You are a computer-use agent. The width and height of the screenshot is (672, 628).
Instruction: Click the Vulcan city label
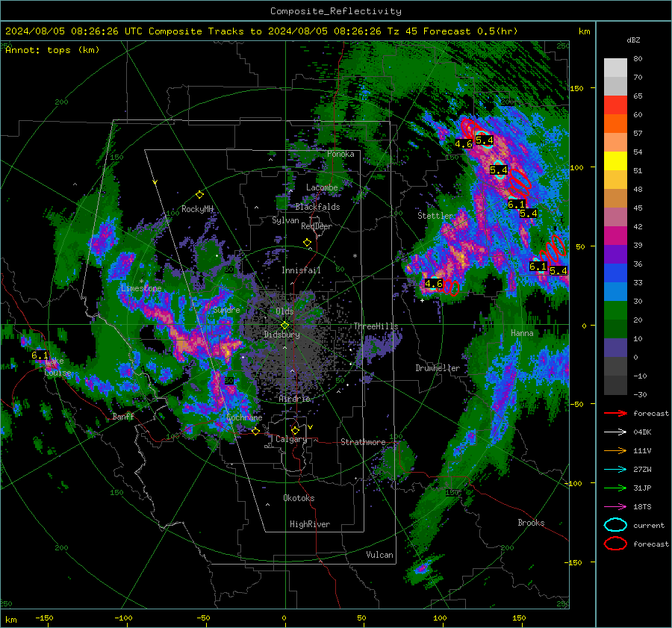pyautogui.click(x=380, y=555)
